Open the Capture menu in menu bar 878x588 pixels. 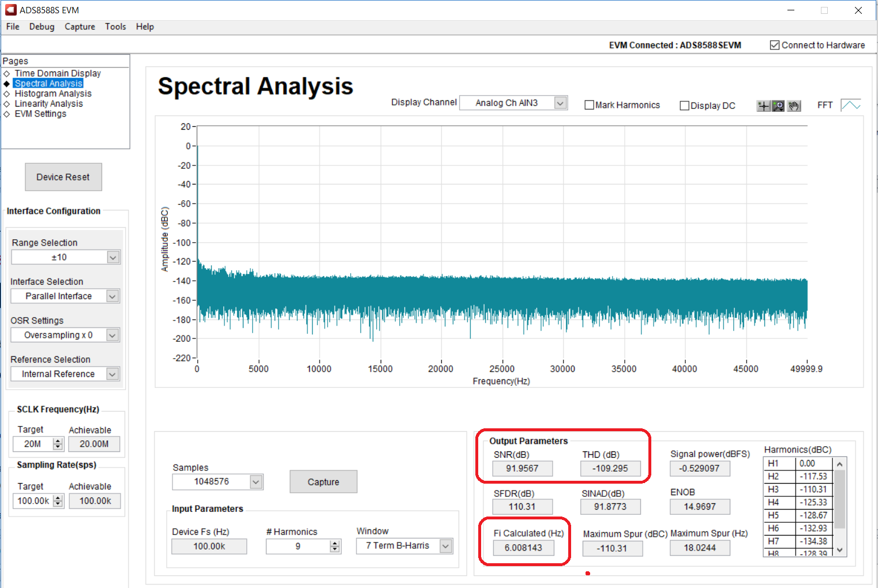pos(80,27)
